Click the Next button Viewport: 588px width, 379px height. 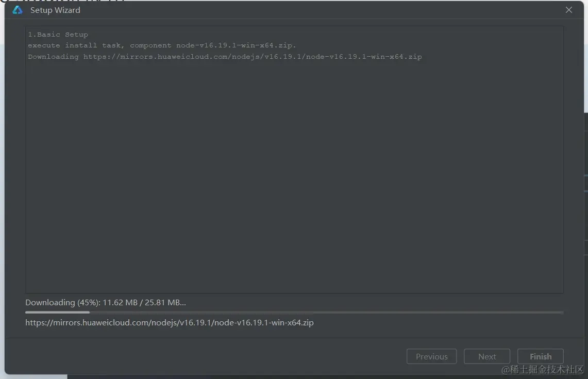[487, 356]
